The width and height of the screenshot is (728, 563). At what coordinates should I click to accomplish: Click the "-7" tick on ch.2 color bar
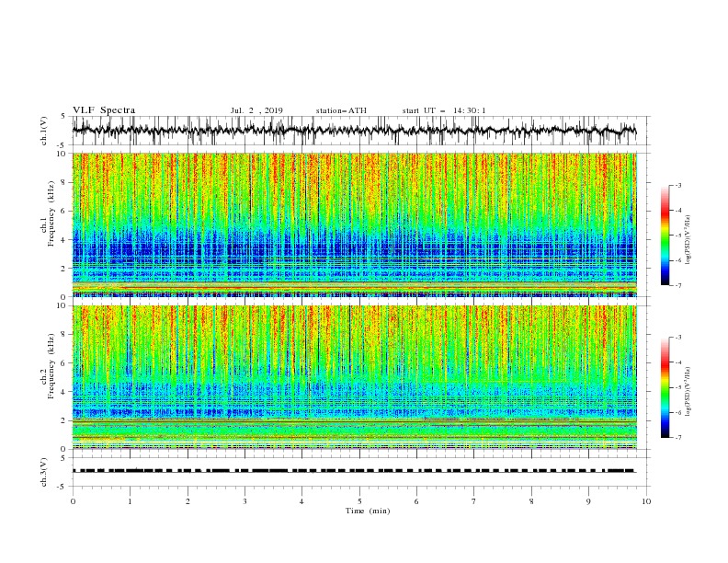(x=677, y=438)
